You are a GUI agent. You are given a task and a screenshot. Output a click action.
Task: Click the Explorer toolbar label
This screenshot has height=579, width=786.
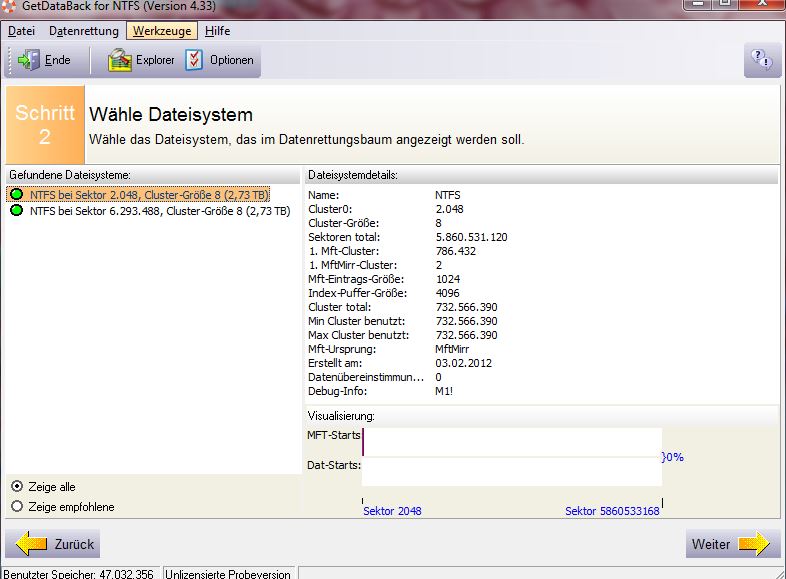pyautogui.click(x=155, y=60)
